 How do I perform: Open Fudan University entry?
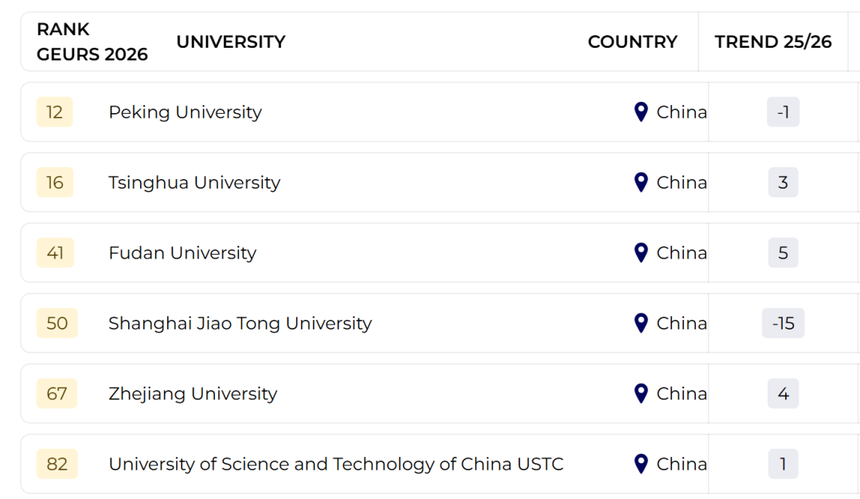pyautogui.click(x=182, y=253)
